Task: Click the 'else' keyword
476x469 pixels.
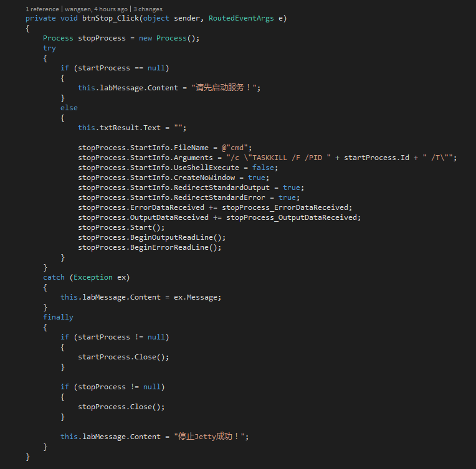Action: pyautogui.click(x=69, y=108)
